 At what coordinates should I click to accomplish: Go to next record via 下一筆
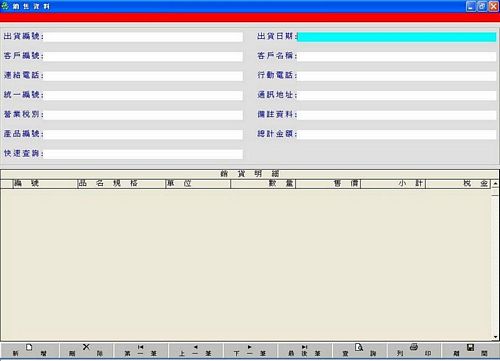tap(250, 351)
